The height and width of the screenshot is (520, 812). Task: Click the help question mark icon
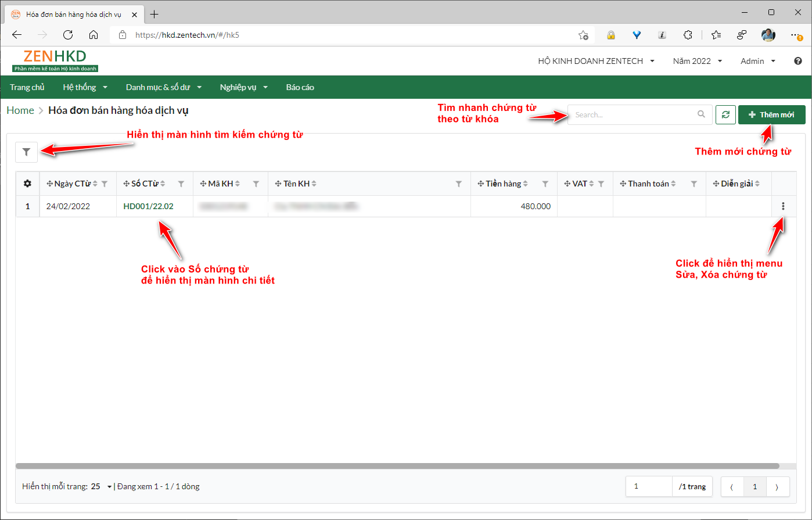coord(797,61)
